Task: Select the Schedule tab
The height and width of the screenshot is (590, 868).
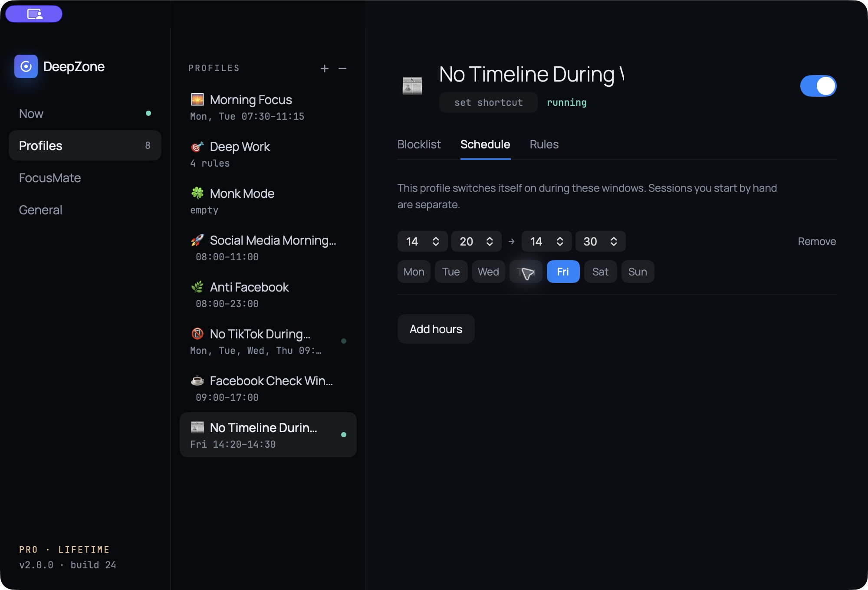Action: (485, 144)
